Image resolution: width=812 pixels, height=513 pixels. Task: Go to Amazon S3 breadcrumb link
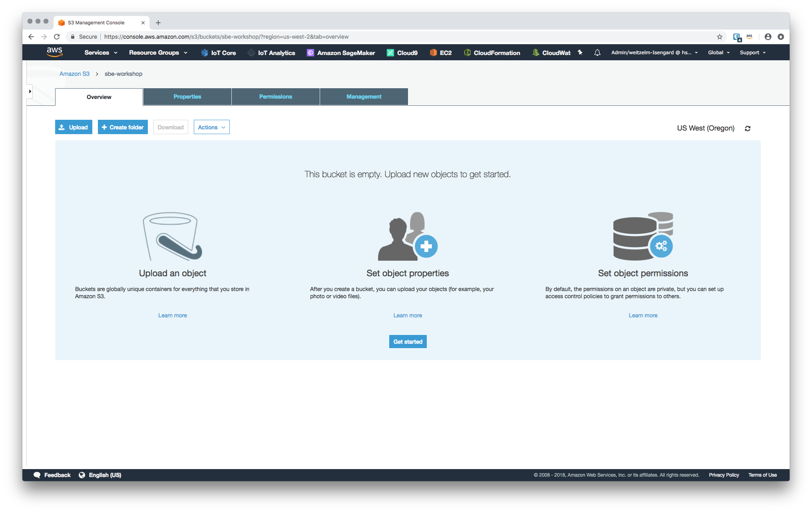[x=74, y=74]
